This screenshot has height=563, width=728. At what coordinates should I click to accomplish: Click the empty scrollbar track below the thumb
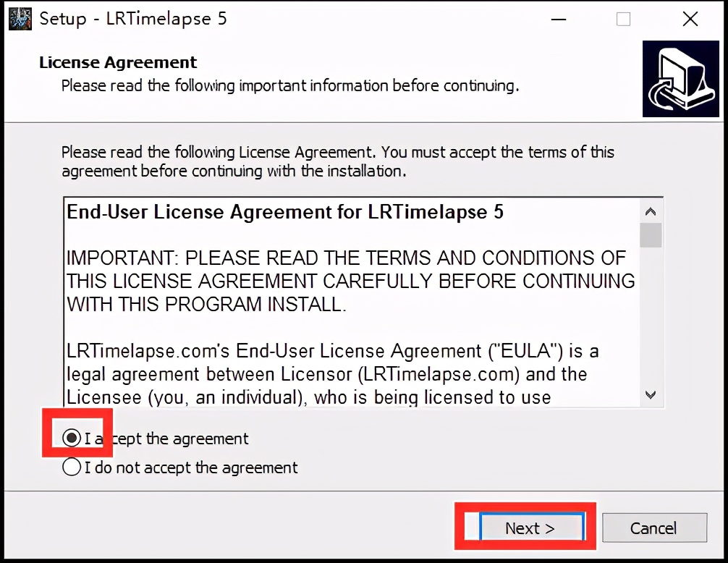[x=651, y=316]
